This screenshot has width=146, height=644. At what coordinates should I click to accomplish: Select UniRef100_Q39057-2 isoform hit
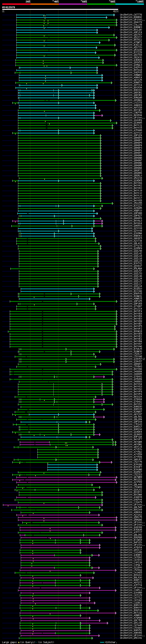[x=132, y=359]
